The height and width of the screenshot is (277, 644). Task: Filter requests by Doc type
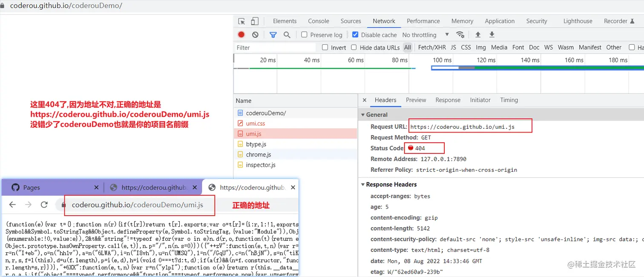pyautogui.click(x=534, y=47)
